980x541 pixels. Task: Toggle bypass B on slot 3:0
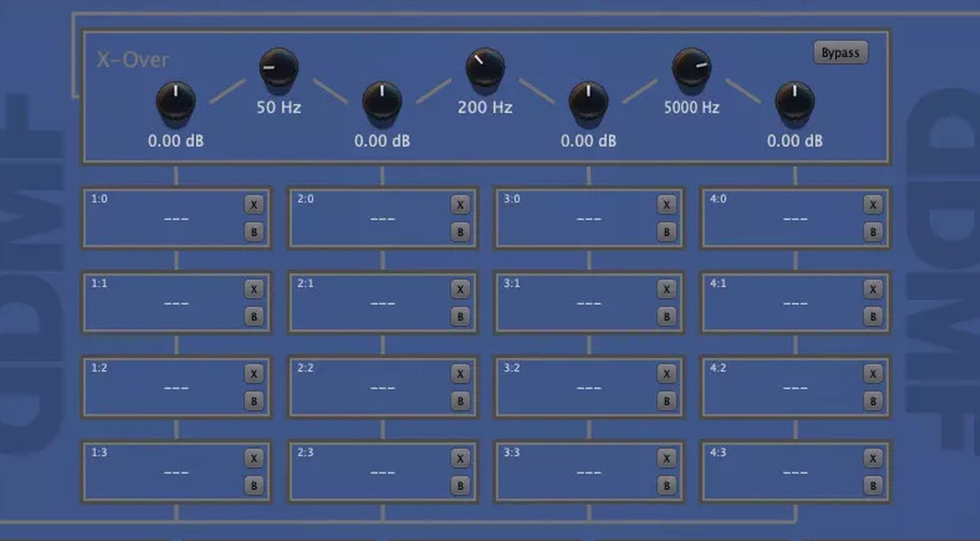pos(666,232)
